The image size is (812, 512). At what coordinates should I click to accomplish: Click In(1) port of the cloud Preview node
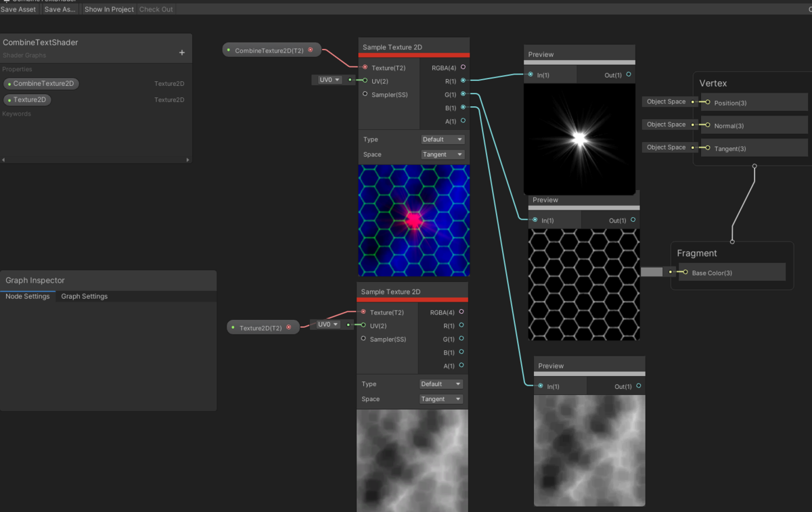pyautogui.click(x=541, y=386)
